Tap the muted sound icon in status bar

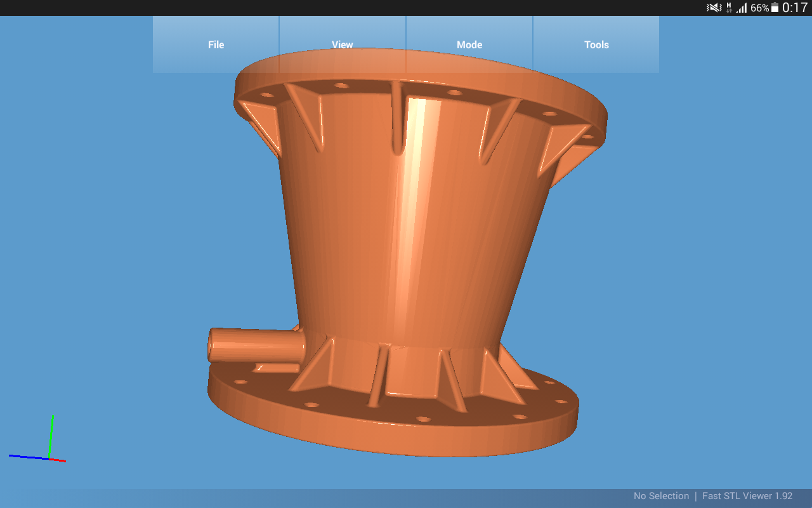(714, 8)
